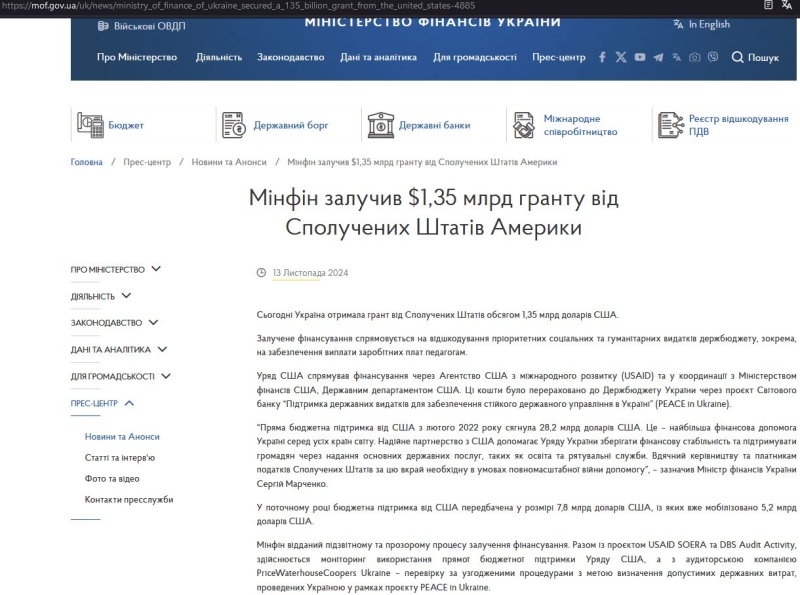Viewport: 800px width, 595px height.
Task: Open the X (Twitter) social icon
Action: 621,58
